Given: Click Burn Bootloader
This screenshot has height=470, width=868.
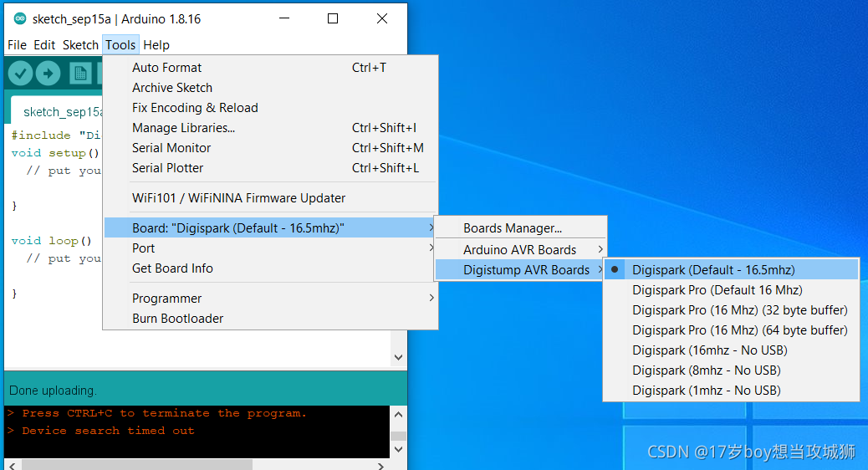Looking at the screenshot, I should (270, 319).
